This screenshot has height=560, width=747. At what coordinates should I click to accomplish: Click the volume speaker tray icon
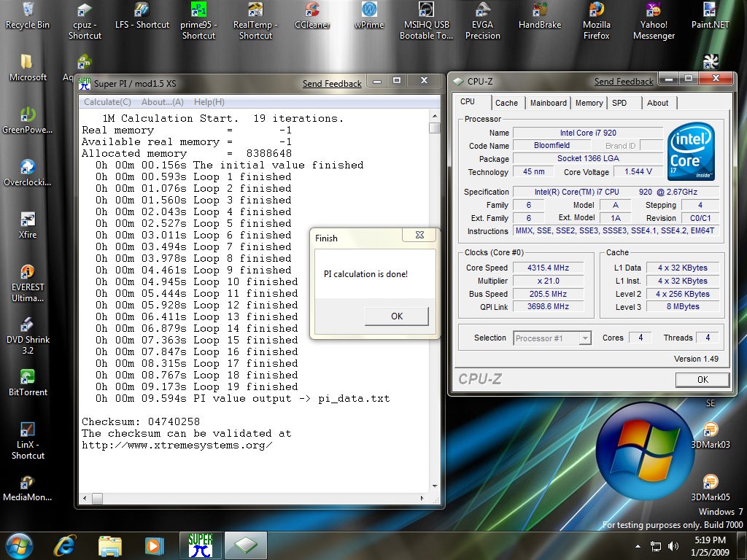(x=673, y=546)
